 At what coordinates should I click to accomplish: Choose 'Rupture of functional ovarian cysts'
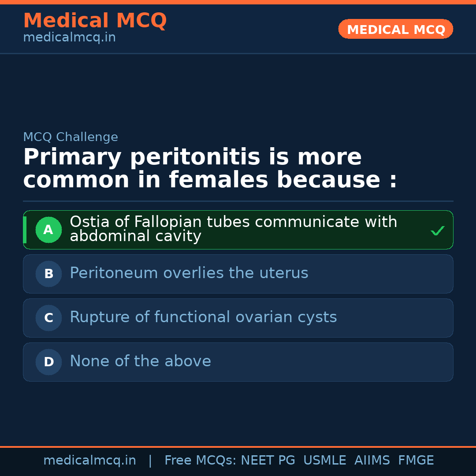click(203, 317)
